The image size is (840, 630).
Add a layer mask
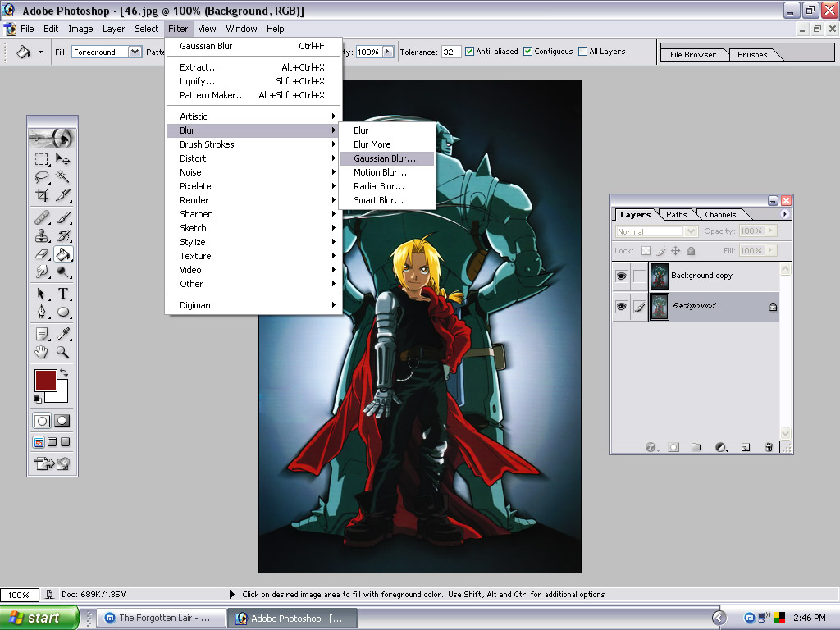673,447
